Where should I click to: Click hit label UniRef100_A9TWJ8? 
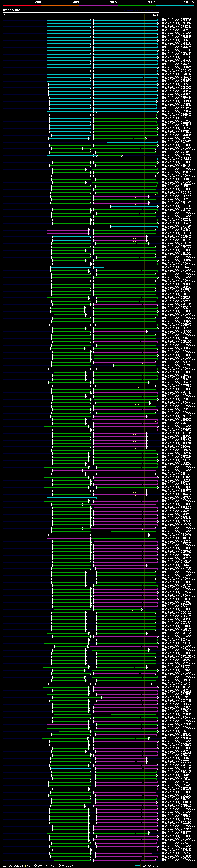pyautogui.click(x=176, y=125)
